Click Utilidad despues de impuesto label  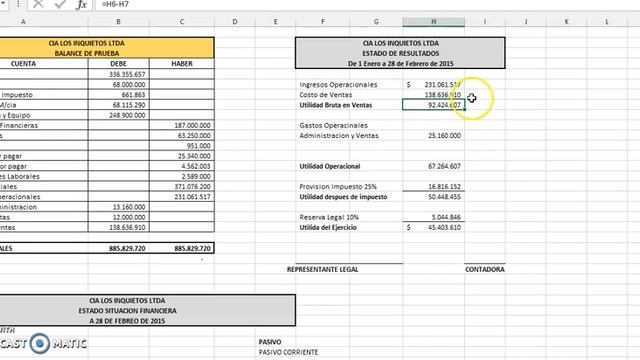pyautogui.click(x=343, y=197)
